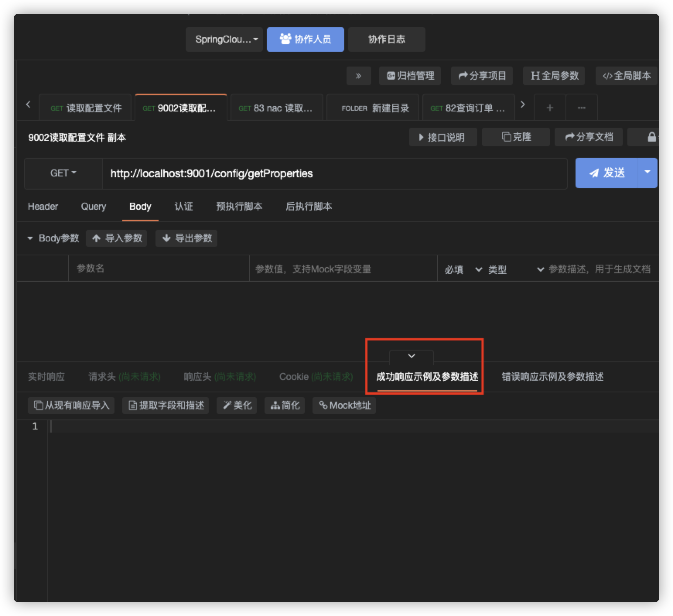Viewport: 673px width, 616px height.
Task: Open the 类型 type dropdown
Action: pyautogui.click(x=516, y=270)
